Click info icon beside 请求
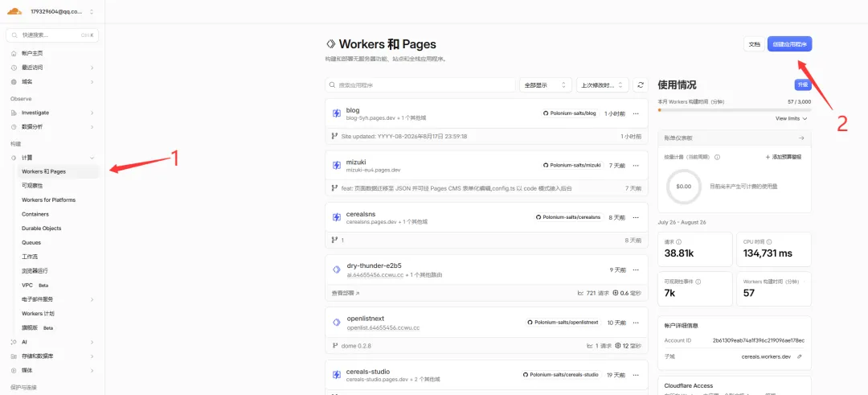 pyautogui.click(x=678, y=242)
